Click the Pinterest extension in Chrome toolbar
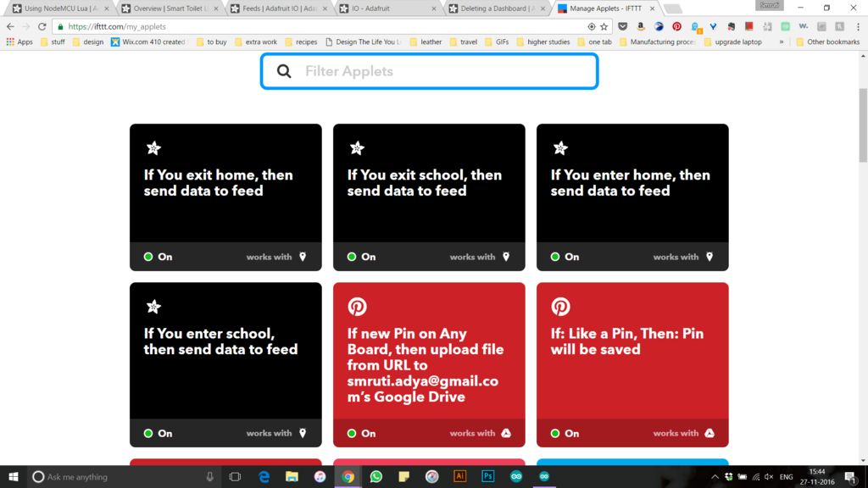The image size is (868, 488). [676, 26]
